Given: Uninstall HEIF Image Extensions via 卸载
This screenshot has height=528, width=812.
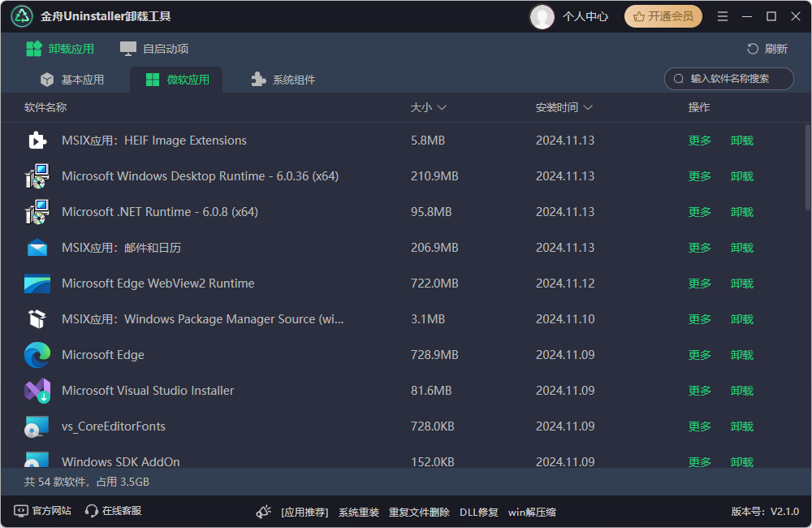Looking at the screenshot, I should 741,141.
